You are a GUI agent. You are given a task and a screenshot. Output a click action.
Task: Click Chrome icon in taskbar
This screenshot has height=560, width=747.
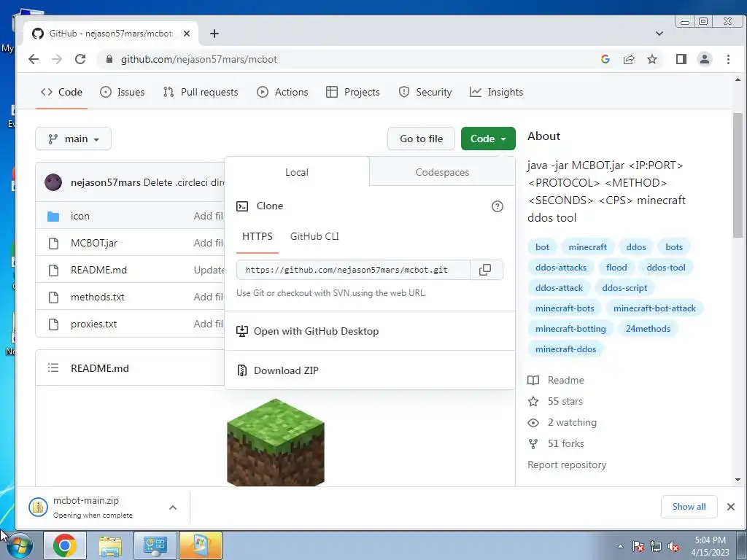point(65,545)
